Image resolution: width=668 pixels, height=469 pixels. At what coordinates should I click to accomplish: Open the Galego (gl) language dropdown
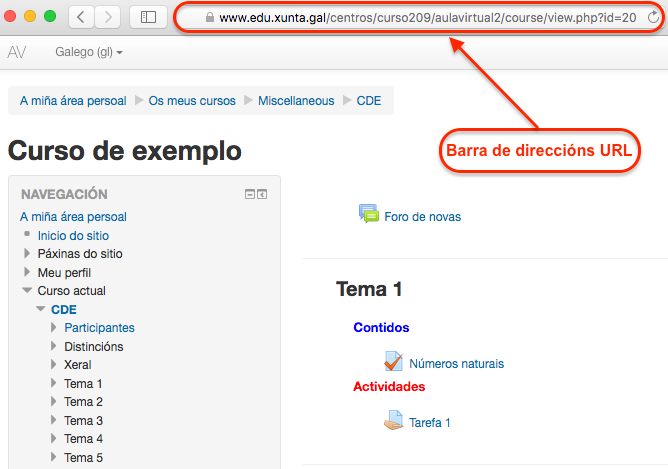click(89, 52)
